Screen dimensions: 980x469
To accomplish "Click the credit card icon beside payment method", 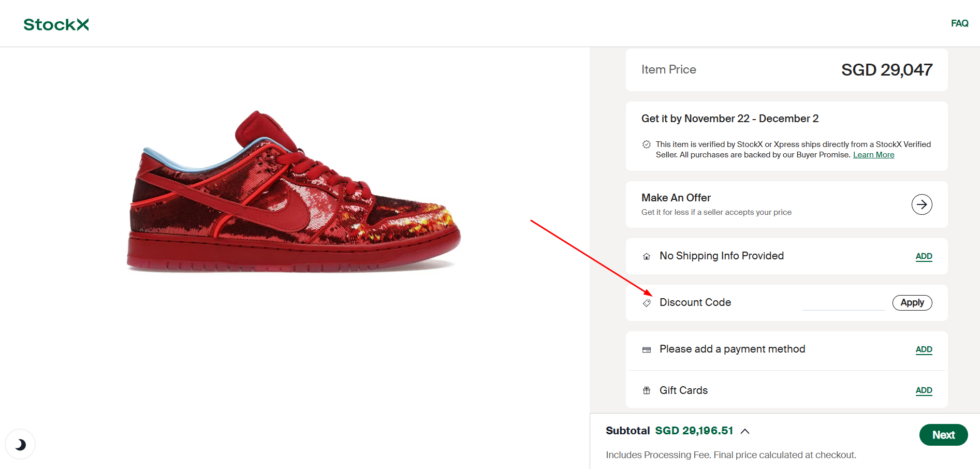I will pyautogui.click(x=646, y=349).
